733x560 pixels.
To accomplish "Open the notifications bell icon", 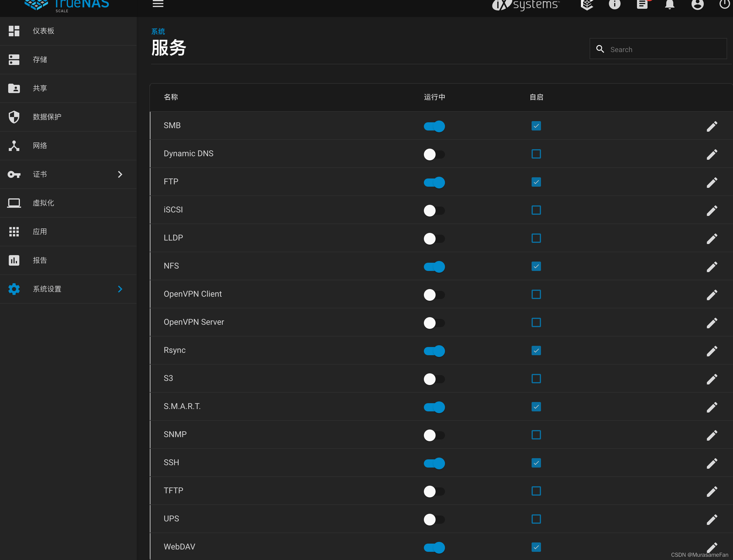I will pyautogui.click(x=669, y=4).
